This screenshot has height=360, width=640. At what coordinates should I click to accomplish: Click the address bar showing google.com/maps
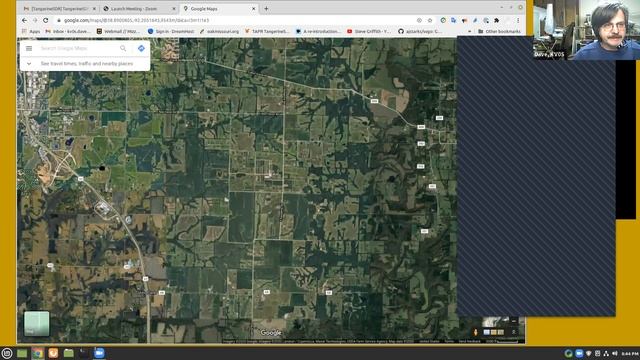pos(237,20)
